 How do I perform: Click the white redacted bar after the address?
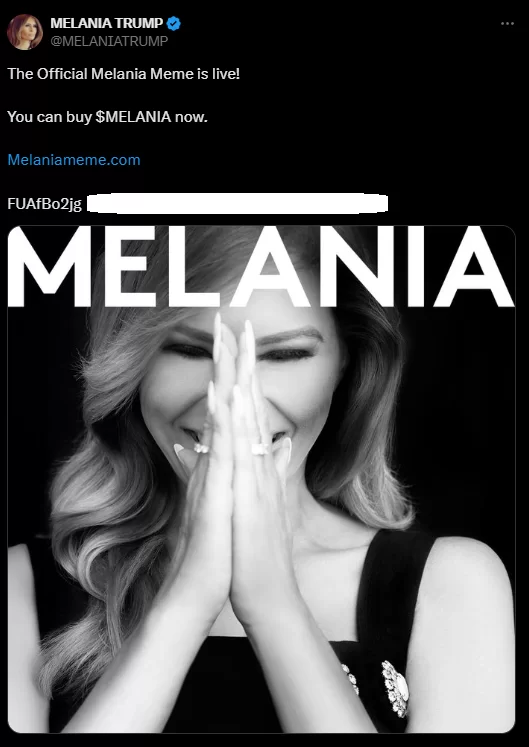(x=237, y=203)
